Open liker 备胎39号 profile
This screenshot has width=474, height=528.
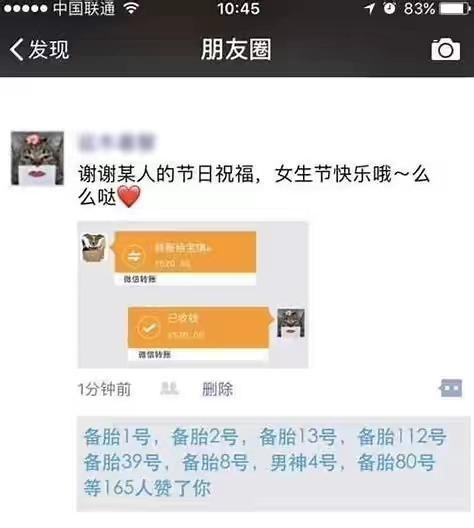click(x=122, y=462)
